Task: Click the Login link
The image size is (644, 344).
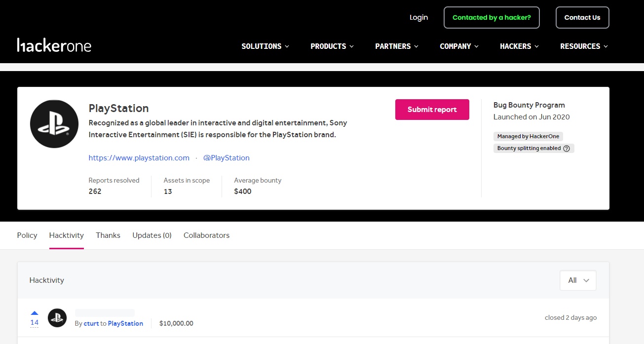Action: pos(418,17)
